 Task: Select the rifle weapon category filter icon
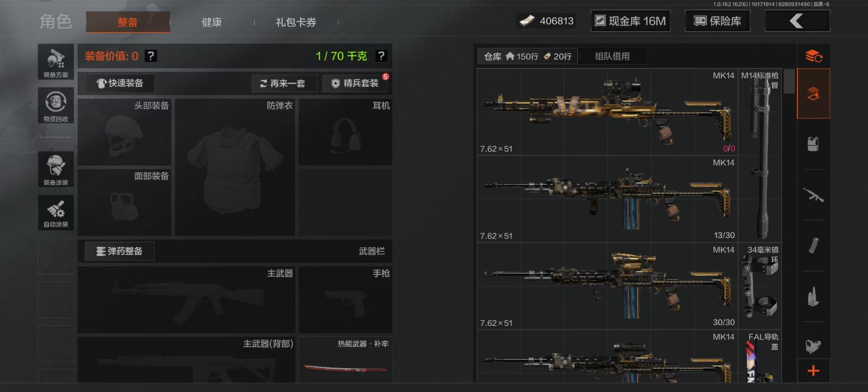tap(813, 195)
